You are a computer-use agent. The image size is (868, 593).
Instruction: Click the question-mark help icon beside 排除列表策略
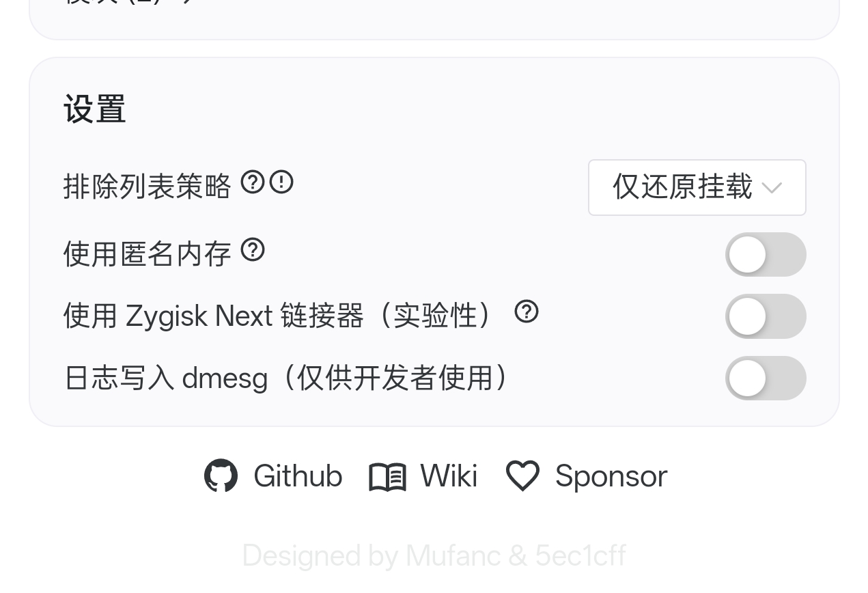point(253,182)
